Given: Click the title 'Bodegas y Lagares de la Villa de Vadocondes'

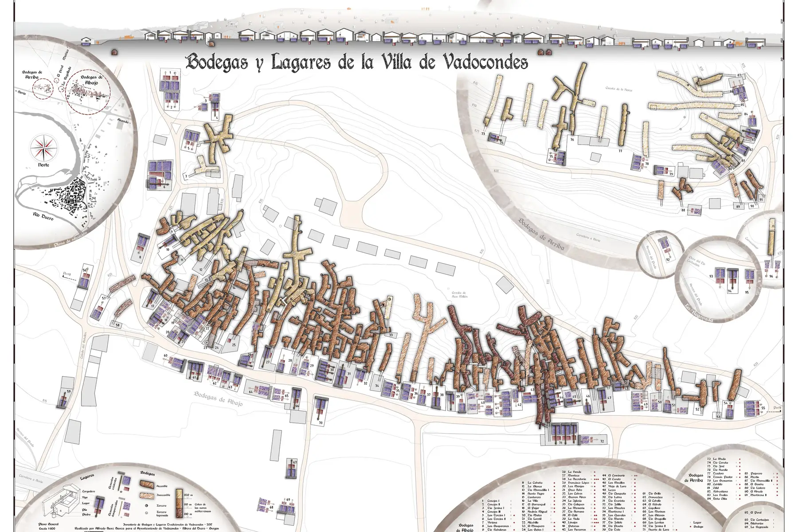Looking at the screenshot, I should (x=357, y=62).
